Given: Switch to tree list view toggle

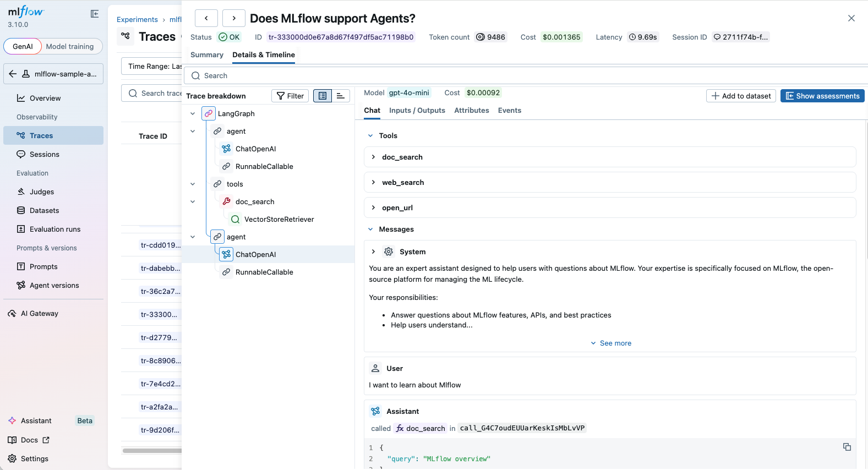Looking at the screenshot, I should click(x=323, y=96).
